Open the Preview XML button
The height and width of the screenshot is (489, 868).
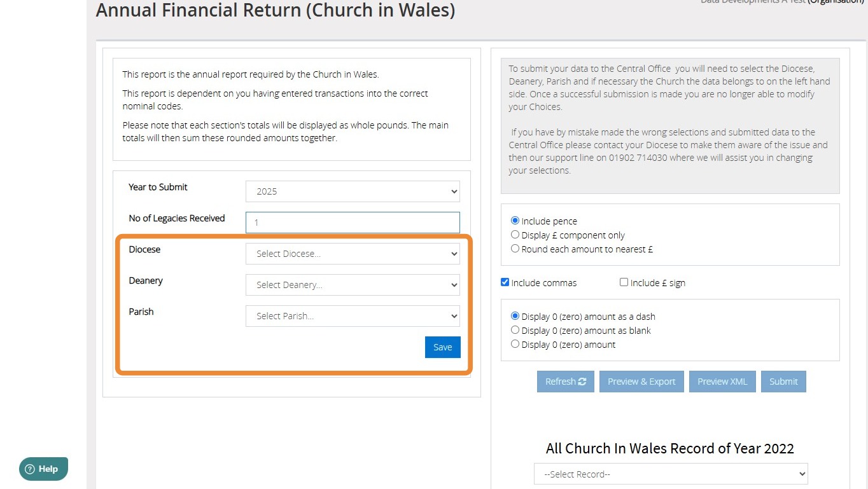(722, 382)
